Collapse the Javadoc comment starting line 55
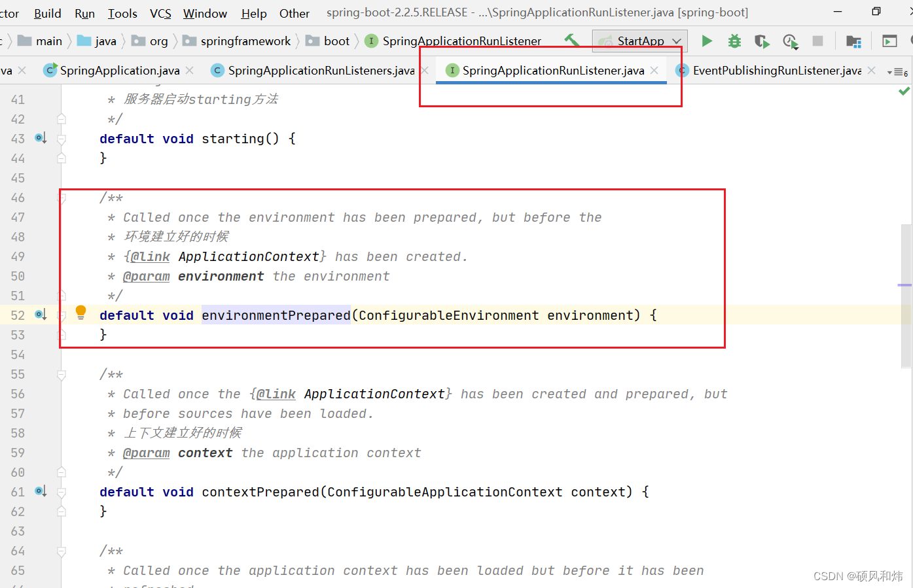This screenshot has height=588, width=913. click(62, 375)
